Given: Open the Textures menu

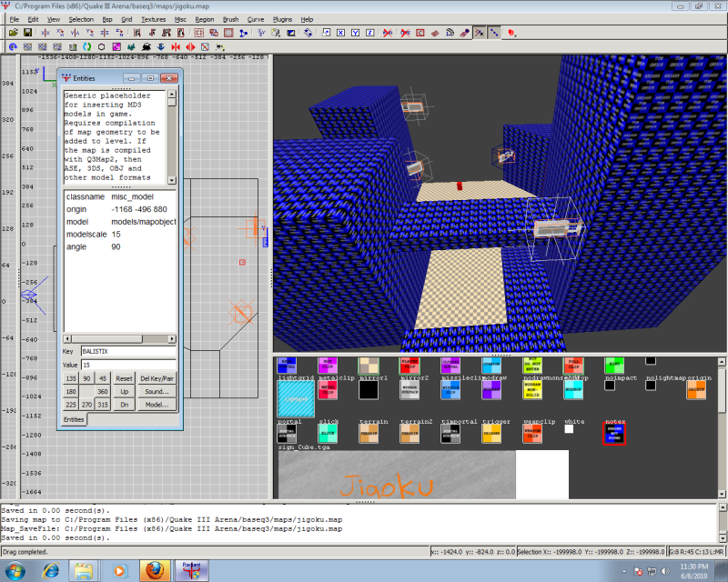Looking at the screenshot, I should tap(154, 19).
